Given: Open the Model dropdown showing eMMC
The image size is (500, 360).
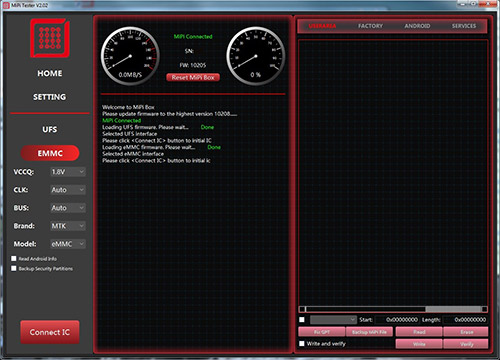Looking at the screenshot, I should (x=68, y=244).
